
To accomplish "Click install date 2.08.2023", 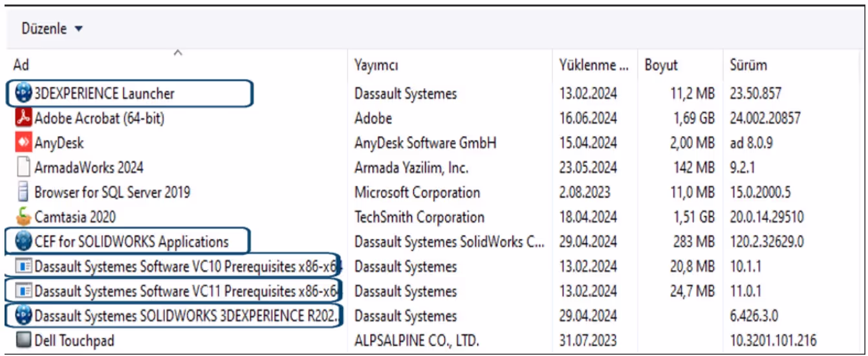I will pyautogui.click(x=584, y=192).
